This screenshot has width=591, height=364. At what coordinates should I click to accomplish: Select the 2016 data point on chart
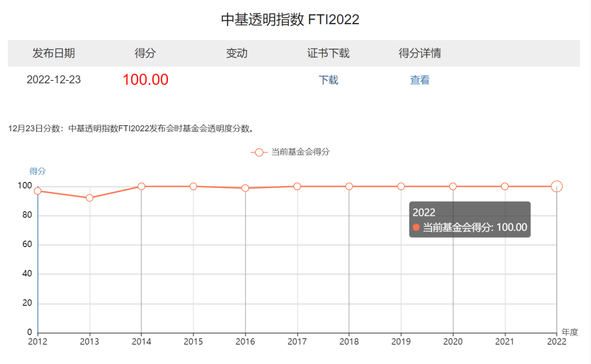click(x=245, y=188)
